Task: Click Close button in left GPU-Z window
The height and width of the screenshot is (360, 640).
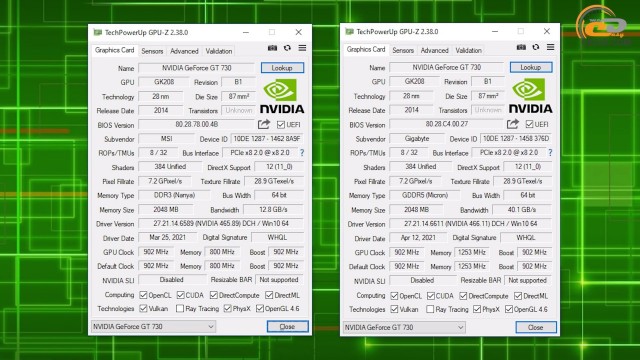Action: [x=287, y=327]
